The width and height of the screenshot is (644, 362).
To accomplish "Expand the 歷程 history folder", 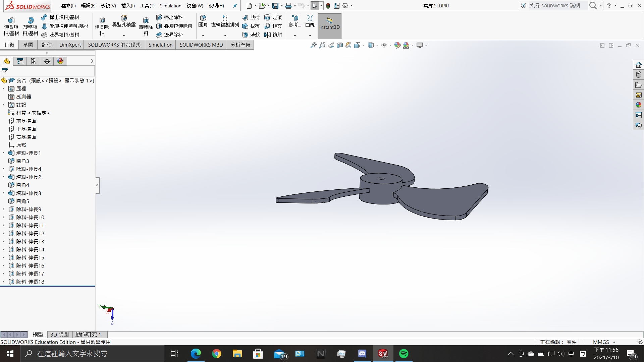I will click(3, 88).
